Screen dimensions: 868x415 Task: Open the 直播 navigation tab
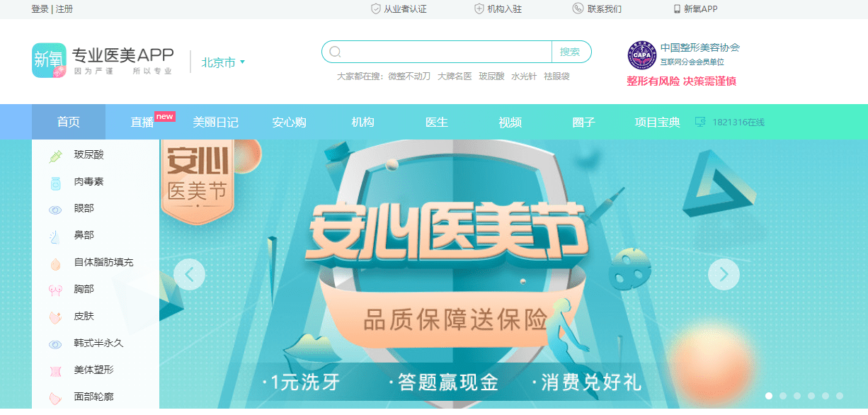[x=142, y=123]
